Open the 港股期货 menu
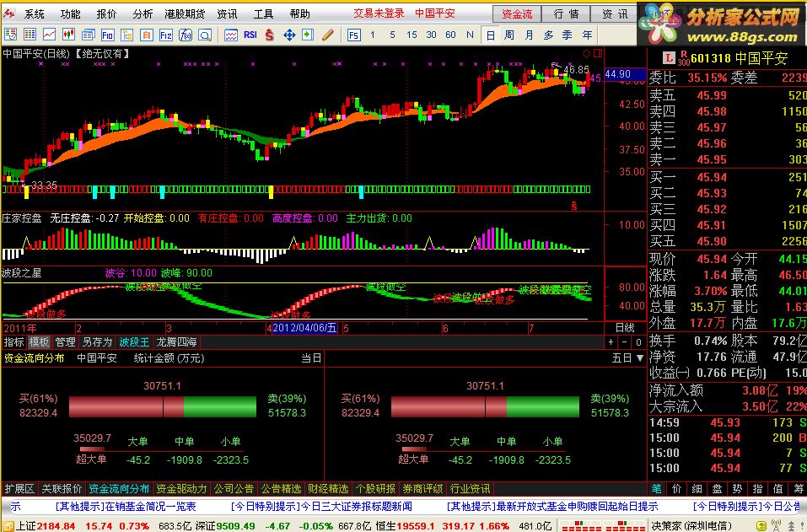 pos(185,13)
